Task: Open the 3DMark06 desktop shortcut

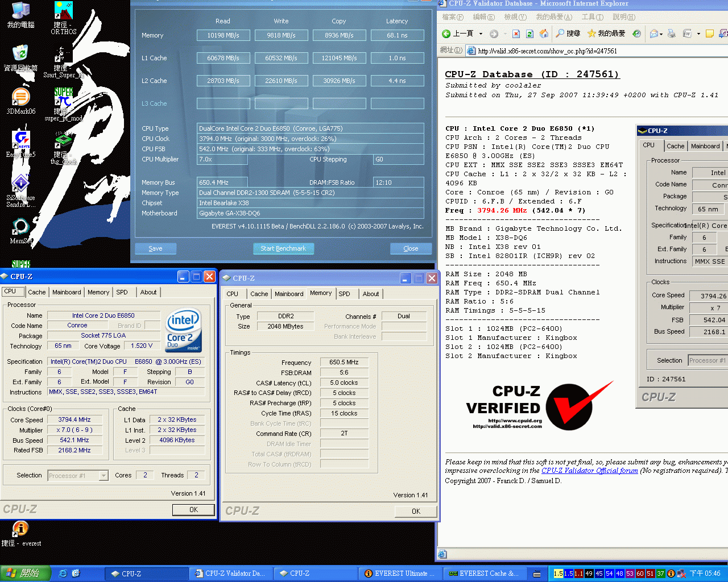Action: pos(21,102)
